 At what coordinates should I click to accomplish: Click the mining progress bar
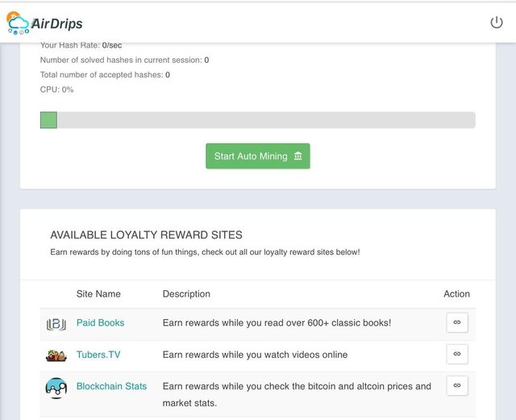258,120
